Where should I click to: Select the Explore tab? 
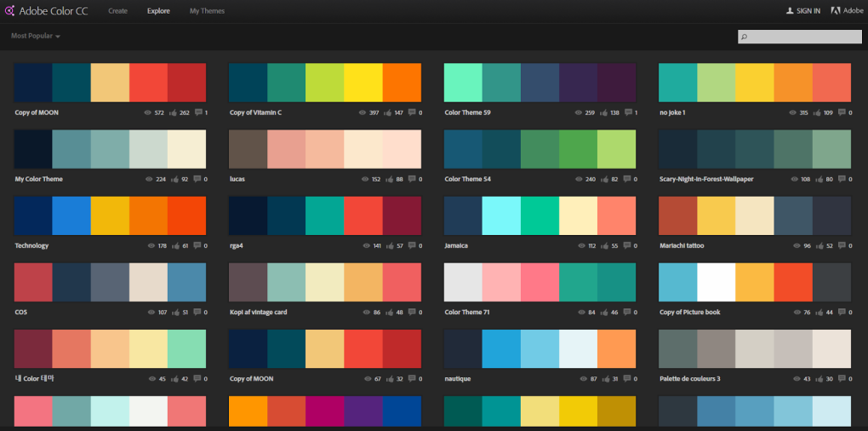158,11
